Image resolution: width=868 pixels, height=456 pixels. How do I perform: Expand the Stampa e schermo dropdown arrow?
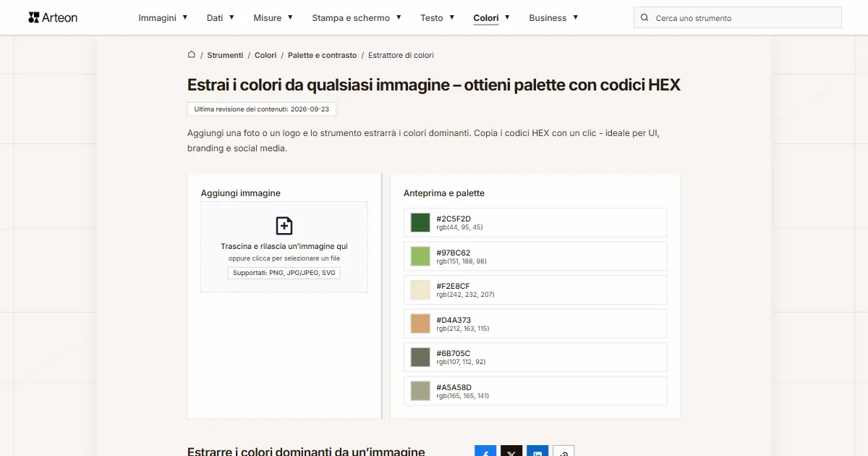[x=399, y=17]
